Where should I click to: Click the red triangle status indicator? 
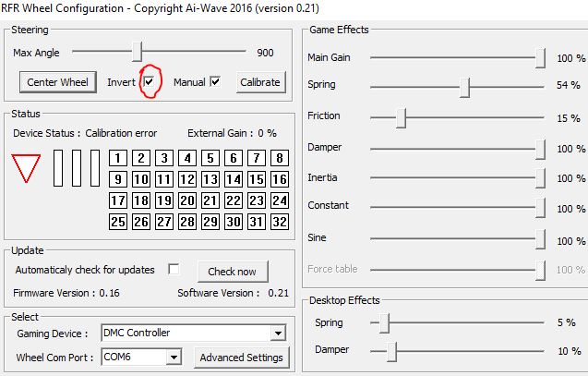(26, 168)
